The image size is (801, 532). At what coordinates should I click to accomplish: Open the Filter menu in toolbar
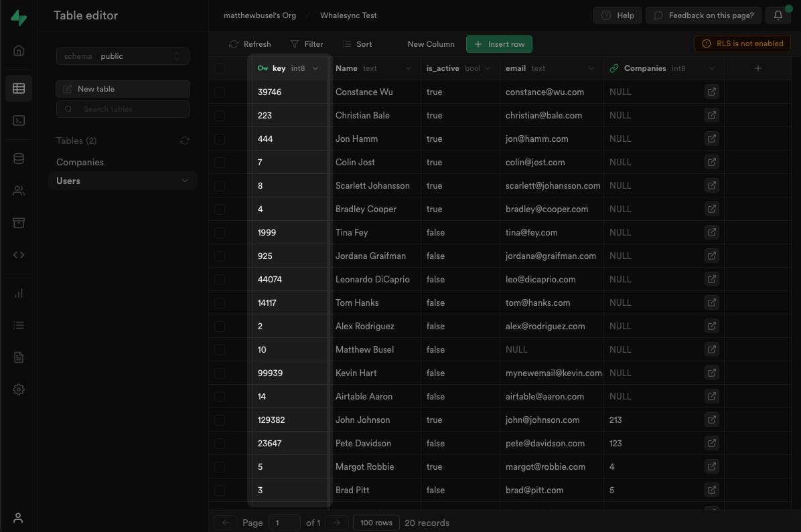(x=307, y=44)
